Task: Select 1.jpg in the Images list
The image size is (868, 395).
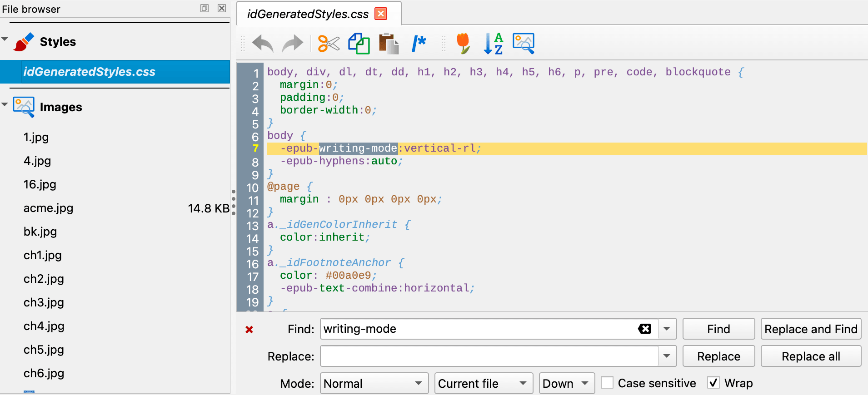Action: pyautogui.click(x=36, y=137)
